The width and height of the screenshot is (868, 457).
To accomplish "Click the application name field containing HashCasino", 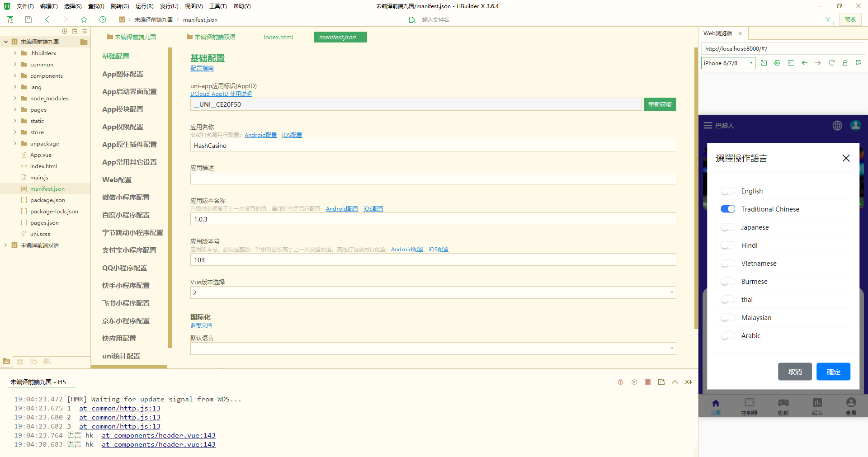I will [433, 145].
